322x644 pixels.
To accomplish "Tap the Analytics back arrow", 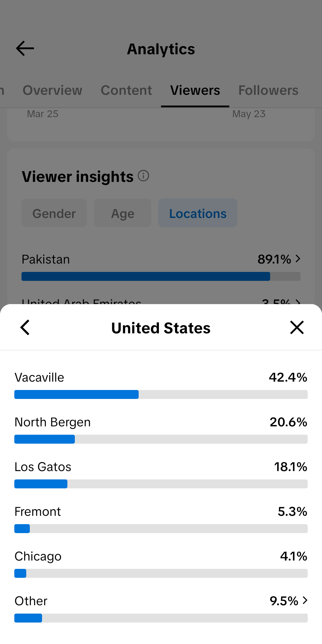I will point(25,49).
